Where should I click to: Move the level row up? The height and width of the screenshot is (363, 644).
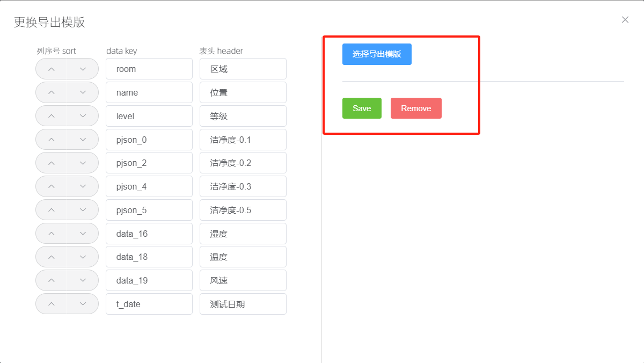52,116
